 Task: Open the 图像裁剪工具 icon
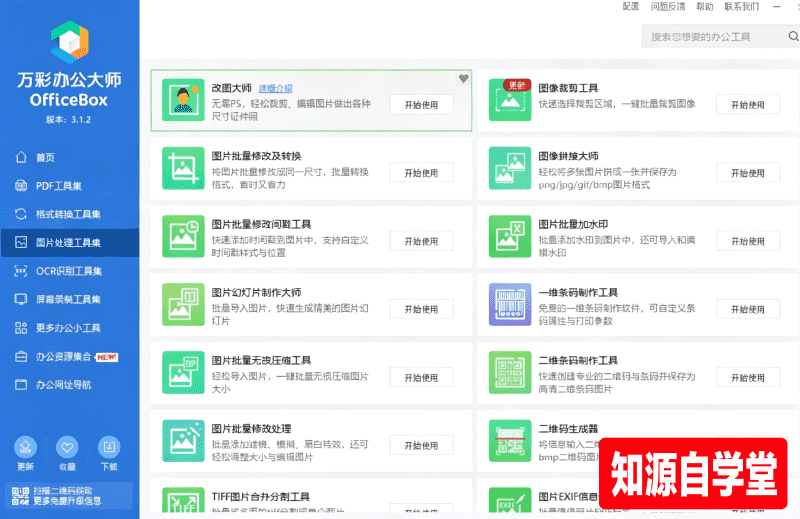[510, 100]
